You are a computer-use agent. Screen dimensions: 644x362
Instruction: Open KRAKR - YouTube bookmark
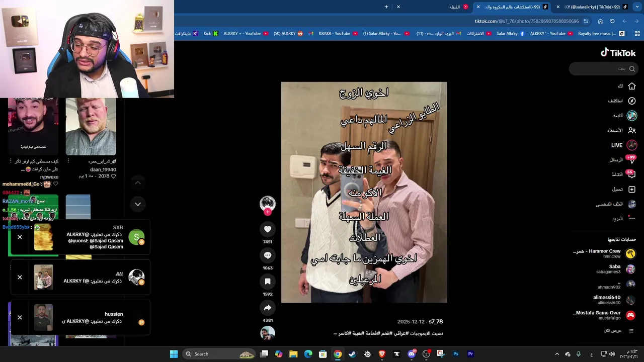click(x=338, y=34)
